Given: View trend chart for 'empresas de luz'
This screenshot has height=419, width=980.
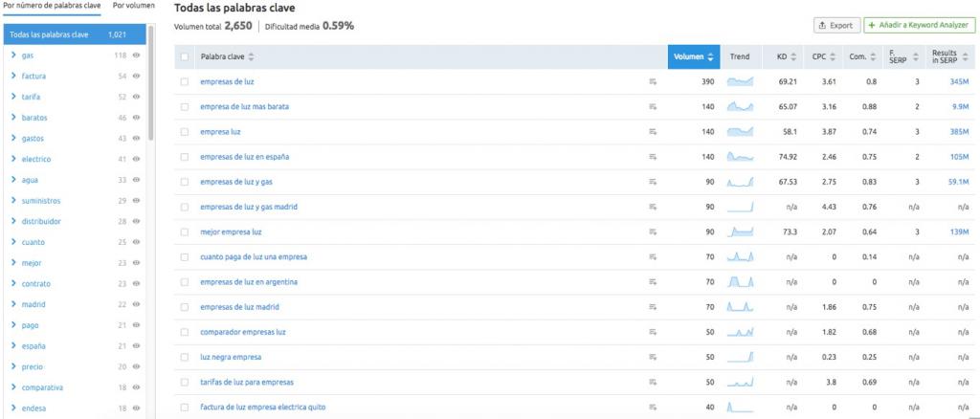Looking at the screenshot, I should coord(740,82).
